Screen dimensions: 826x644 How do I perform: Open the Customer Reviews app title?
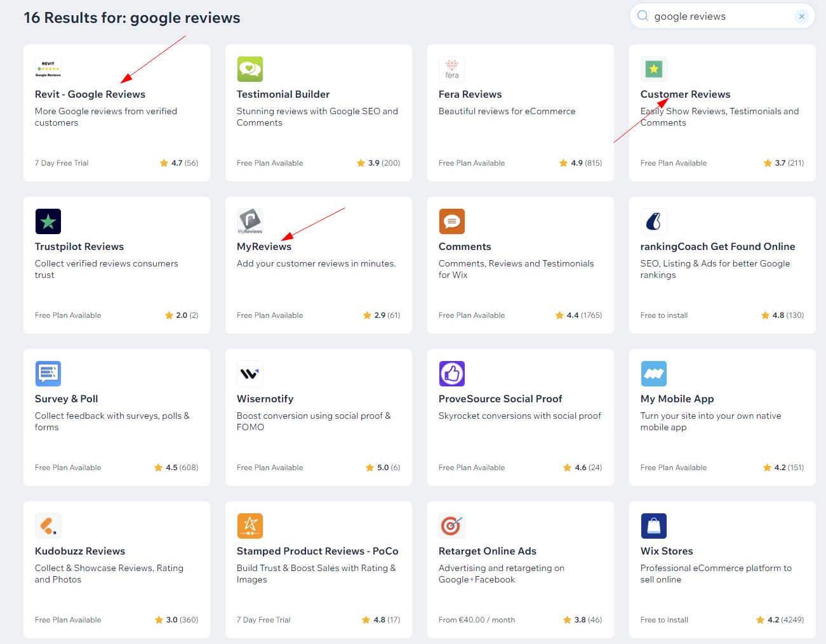[x=685, y=95]
